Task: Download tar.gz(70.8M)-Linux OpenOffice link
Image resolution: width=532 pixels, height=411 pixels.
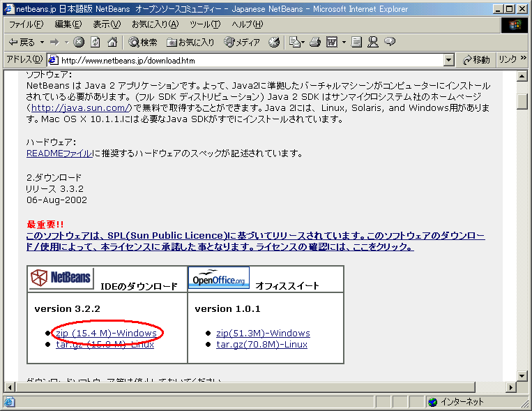Action: coord(261,345)
